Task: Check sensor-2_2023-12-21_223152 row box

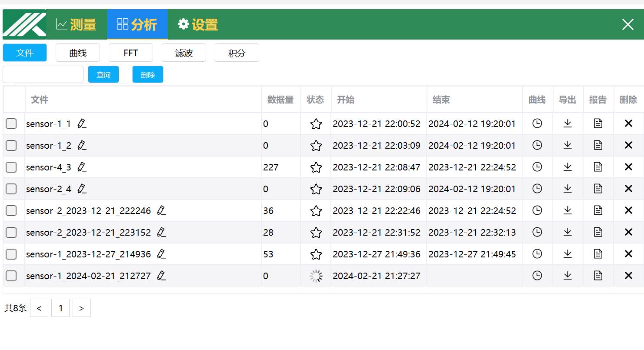Action: click(x=11, y=233)
